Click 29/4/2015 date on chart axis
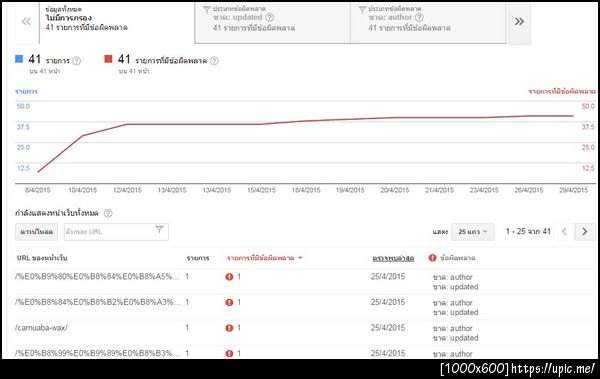Screen dimensions: 600x379 click(x=573, y=190)
